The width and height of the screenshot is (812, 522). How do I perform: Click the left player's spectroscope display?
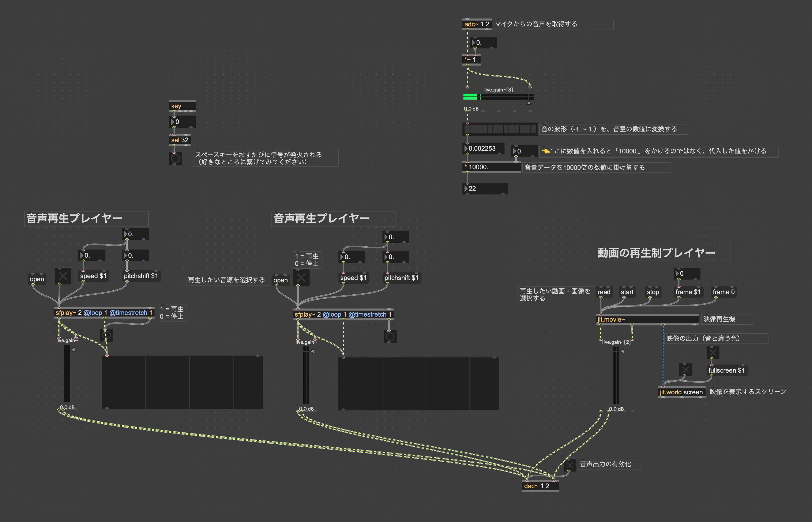[x=182, y=382]
